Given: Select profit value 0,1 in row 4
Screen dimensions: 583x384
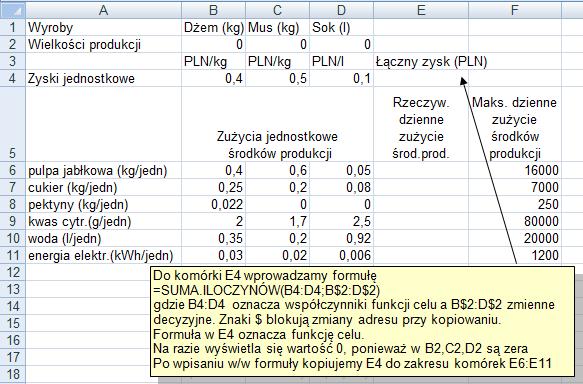Looking at the screenshot, I should (x=341, y=78).
